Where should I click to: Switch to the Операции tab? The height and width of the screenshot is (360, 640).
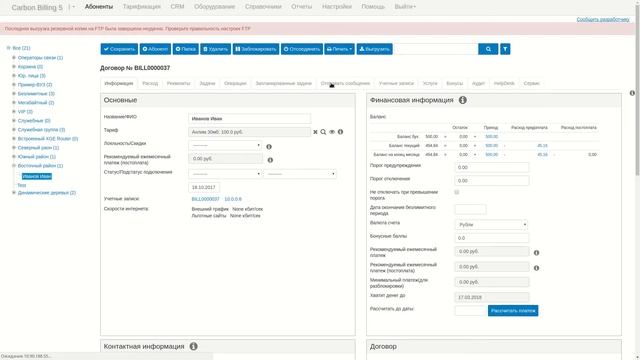pyautogui.click(x=235, y=83)
